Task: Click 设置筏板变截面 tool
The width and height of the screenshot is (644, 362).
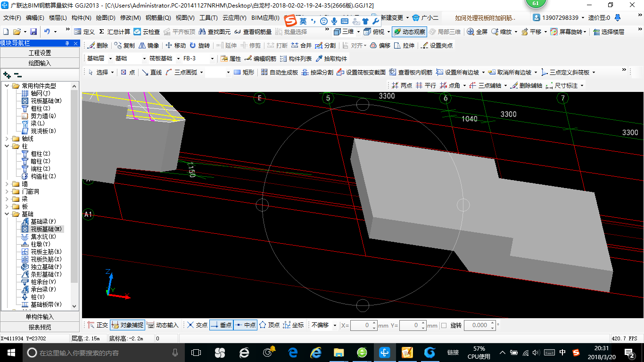Action: tap(361, 72)
